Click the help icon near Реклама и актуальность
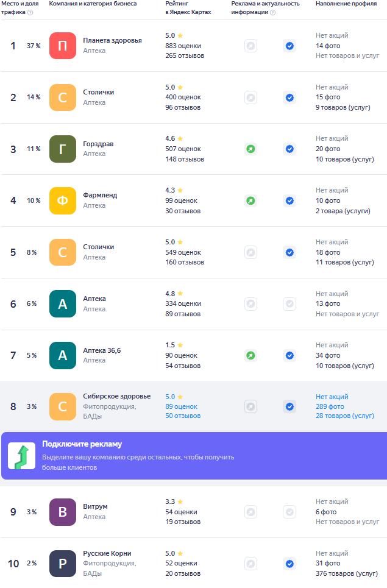387x588 pixels. pos(272,12)
